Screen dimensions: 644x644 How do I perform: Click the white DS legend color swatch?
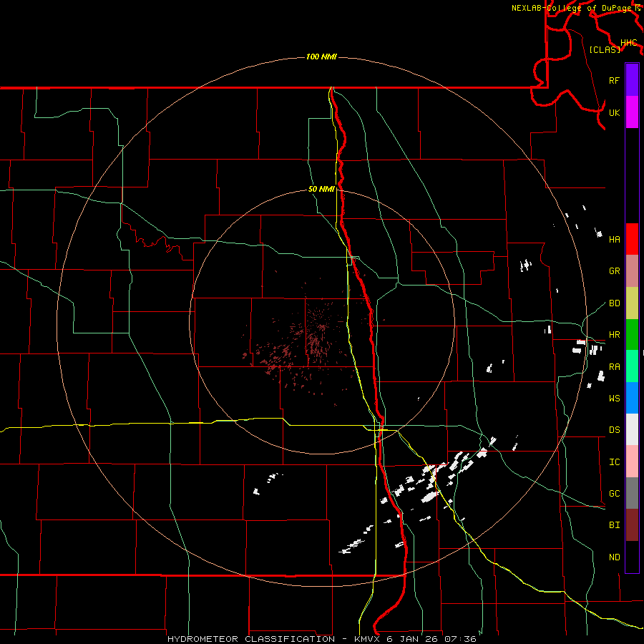pos(632,429)
